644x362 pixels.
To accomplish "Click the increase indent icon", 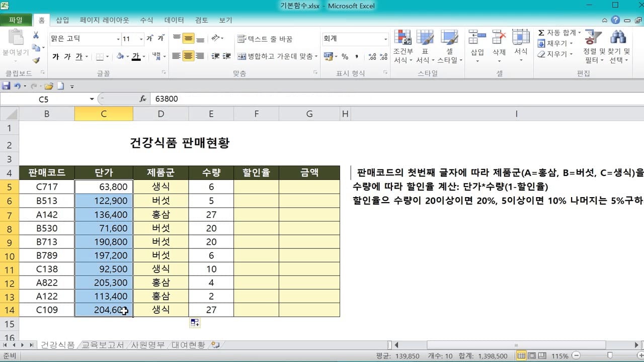I will click(226, 56).
